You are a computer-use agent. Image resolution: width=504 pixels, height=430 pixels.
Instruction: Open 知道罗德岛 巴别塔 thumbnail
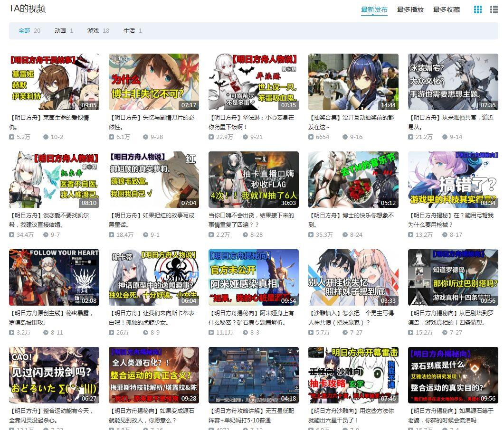(x=453, y=277)
